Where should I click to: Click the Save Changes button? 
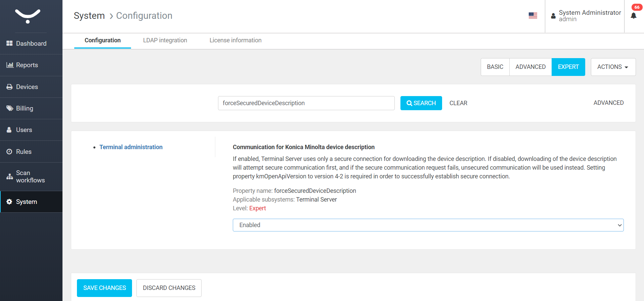(104, 288)
